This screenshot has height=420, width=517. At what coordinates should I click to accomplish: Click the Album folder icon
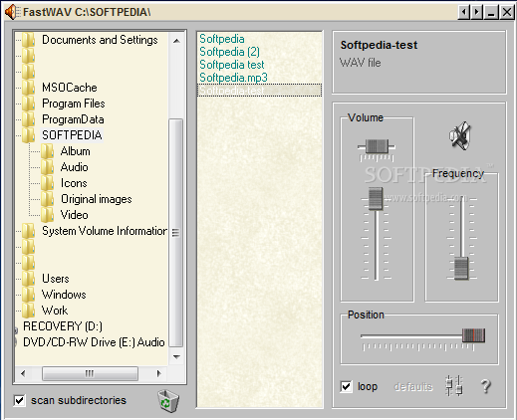point(48,151)
